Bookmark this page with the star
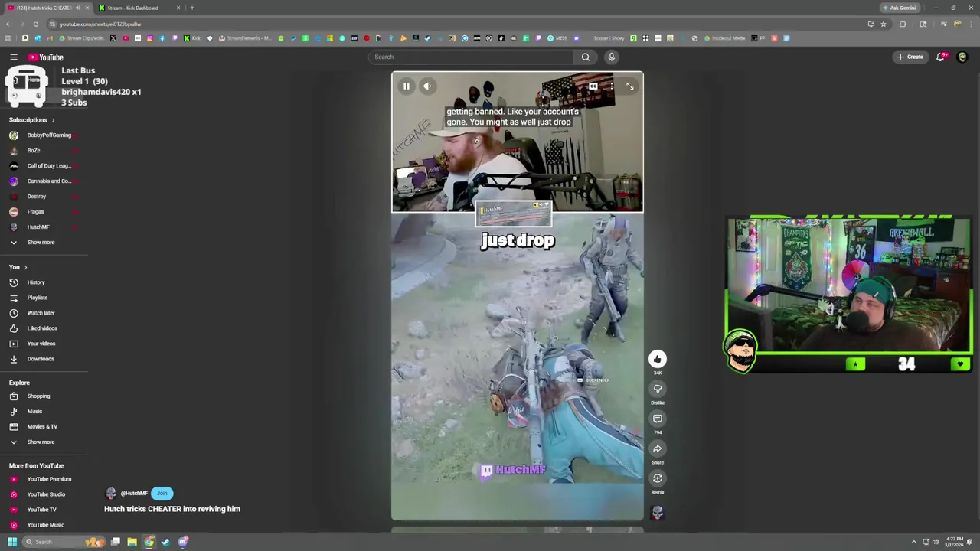The image size is (980, 551). [884, 24]
